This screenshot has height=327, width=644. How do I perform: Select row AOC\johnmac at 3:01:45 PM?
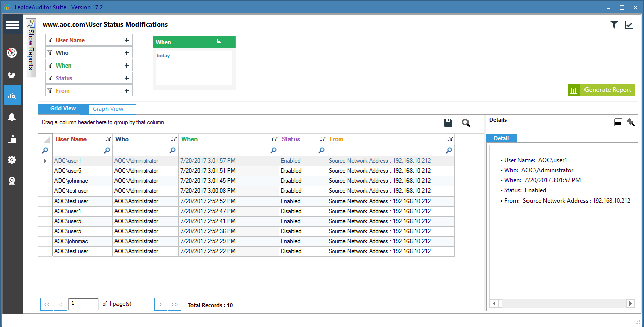point(246,181)
